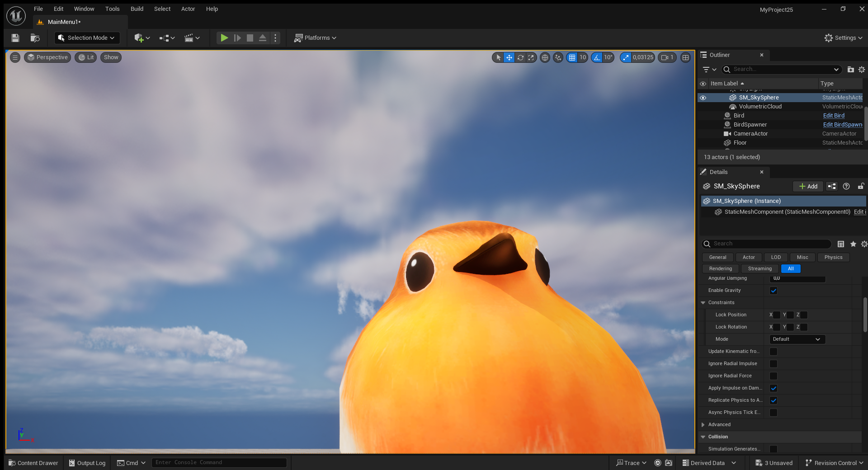The height and width of the screenshot is (470, 868).
Task: Open the File menu
Action: 38,9
